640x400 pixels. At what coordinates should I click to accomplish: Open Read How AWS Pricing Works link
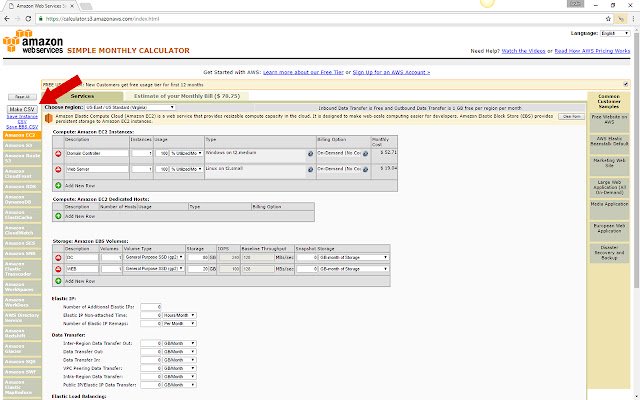pyautogui.click(x=592, y=51)
